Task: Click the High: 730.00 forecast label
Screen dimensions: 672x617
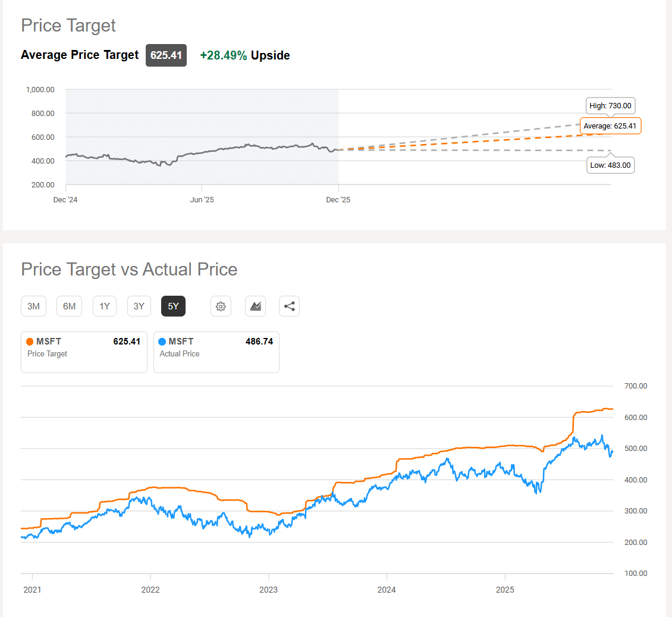Action: click(x=610, y=106)
